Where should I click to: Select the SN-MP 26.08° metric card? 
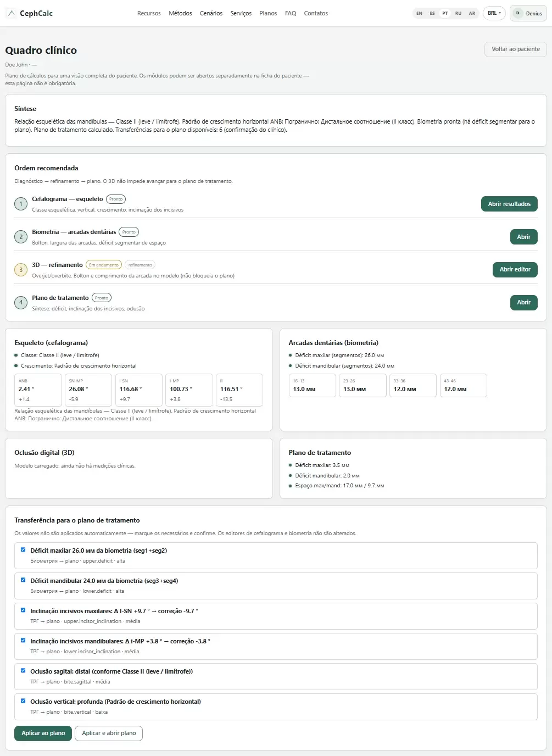[x=88, y=390]
